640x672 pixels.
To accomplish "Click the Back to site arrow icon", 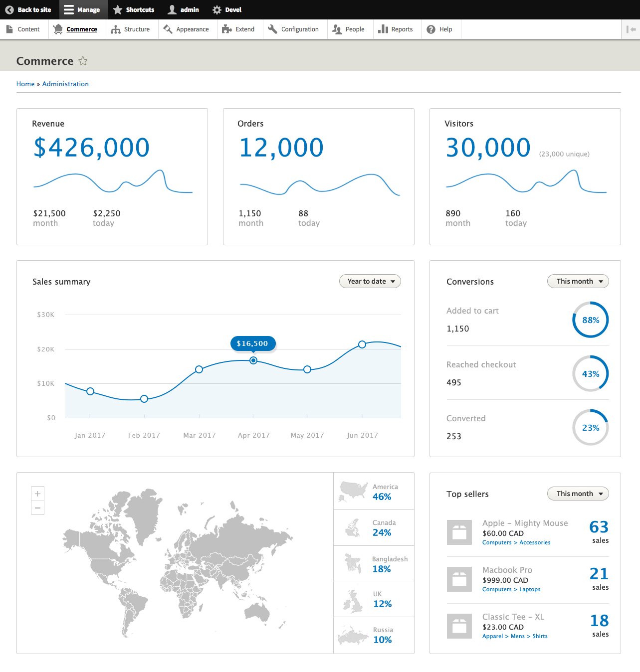I will coord(9,10).
